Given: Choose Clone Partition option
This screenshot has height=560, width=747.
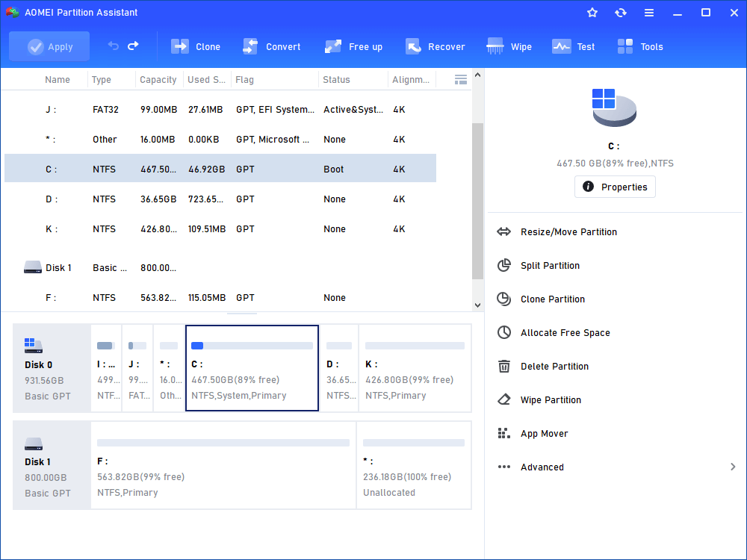Looking at the screenshot, I should [553, 299].
